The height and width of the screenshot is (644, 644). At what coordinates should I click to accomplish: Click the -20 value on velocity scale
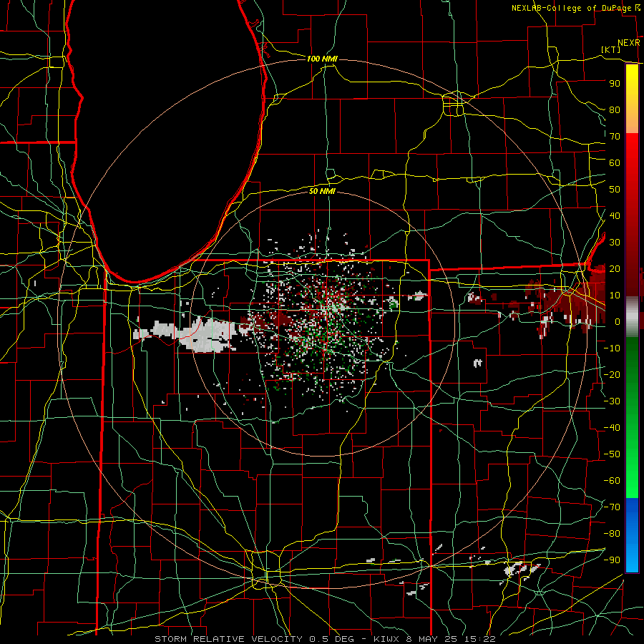pyautogui.click(x=613, y=374)
